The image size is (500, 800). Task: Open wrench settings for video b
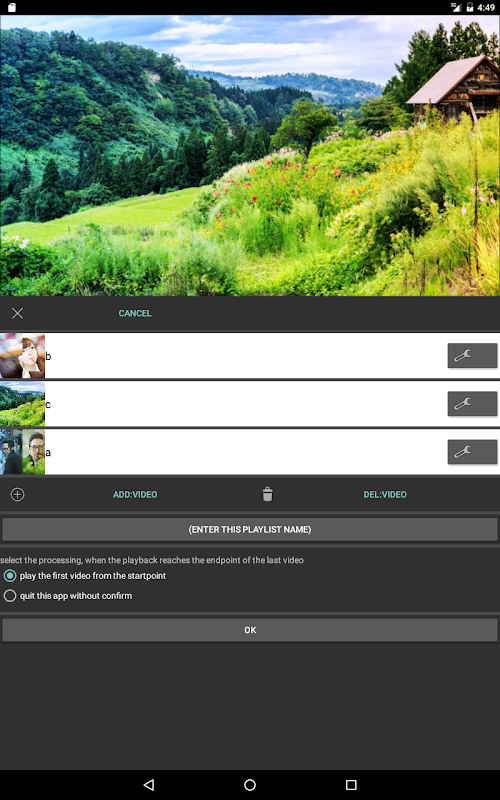click(x=472, y=356)
